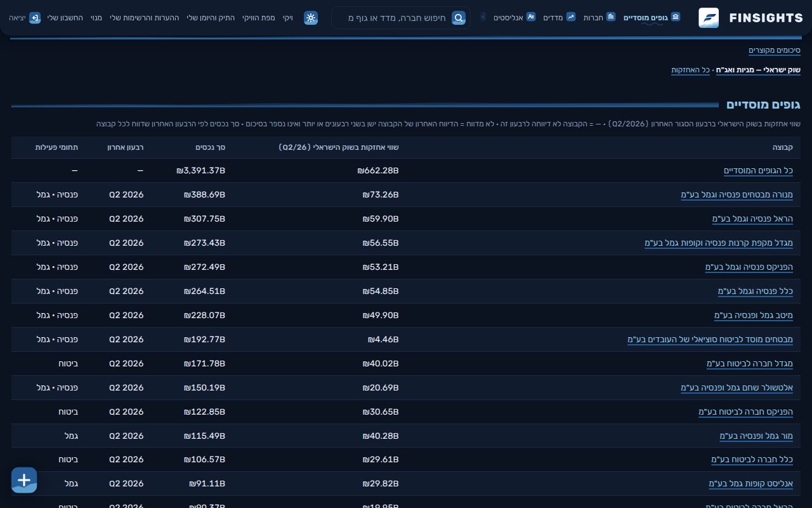The width and height of the screenshot is (812, 508).
Task: Click the exit (יציאה) logout icon
Action: [35, 18]
